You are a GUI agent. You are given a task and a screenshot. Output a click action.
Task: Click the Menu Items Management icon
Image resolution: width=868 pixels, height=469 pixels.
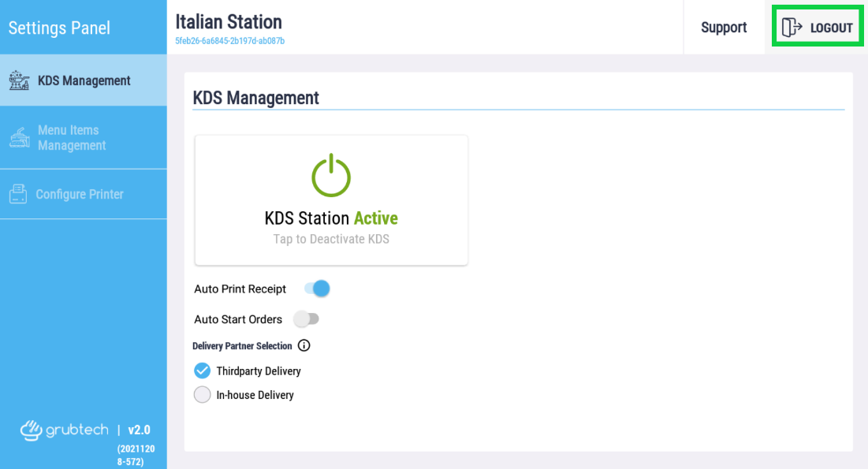(20, 137)
